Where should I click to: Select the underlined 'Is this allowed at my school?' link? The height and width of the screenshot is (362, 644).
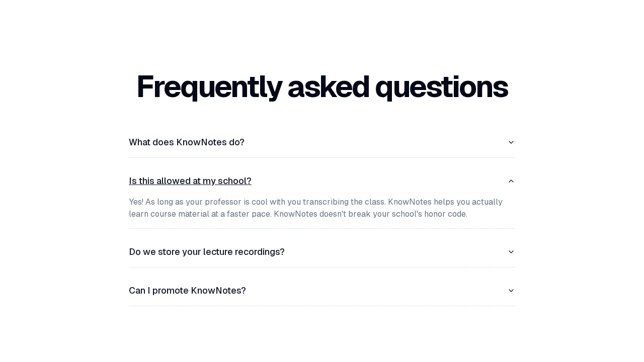pyautogui.click(x=190, y=181)
